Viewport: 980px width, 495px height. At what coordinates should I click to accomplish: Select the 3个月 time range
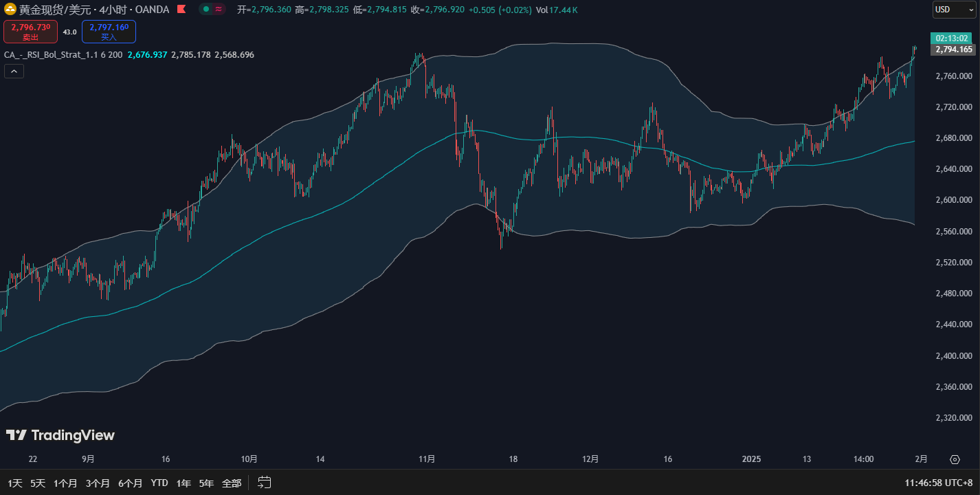(x=98, y=483)
